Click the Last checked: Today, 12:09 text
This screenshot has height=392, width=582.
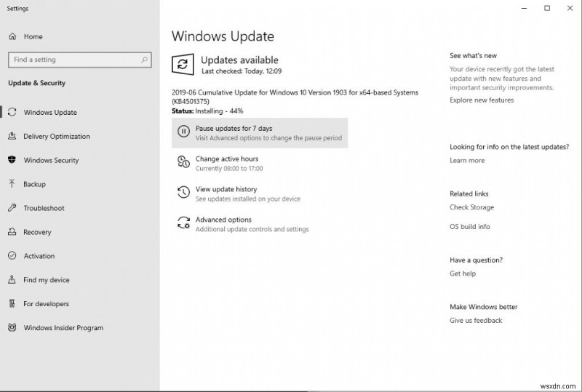[x=242, y=71]
